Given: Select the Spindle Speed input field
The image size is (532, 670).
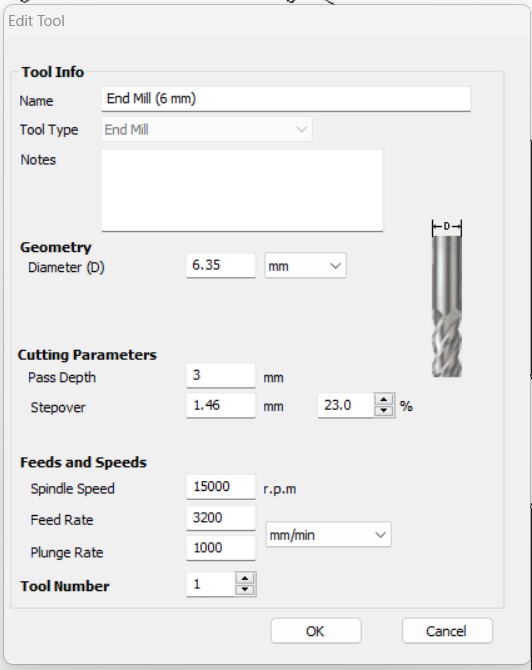Looking at the screenshot, I should tap(221, 487).
